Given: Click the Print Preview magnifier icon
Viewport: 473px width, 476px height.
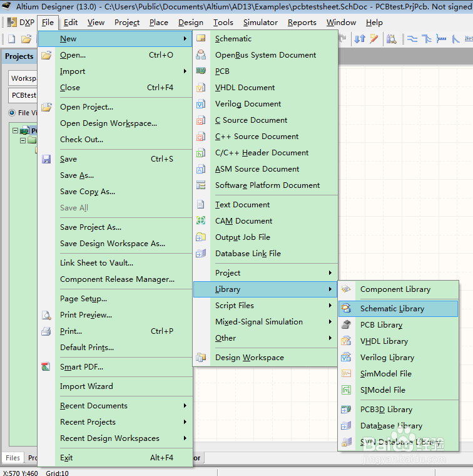Looking at the screenshot, I should pos(46,315).
